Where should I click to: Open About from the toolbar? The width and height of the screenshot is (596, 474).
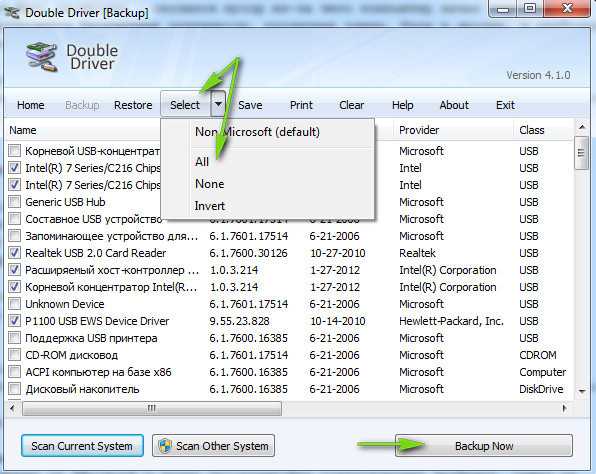pyautogui.click(x=454, y=105)
